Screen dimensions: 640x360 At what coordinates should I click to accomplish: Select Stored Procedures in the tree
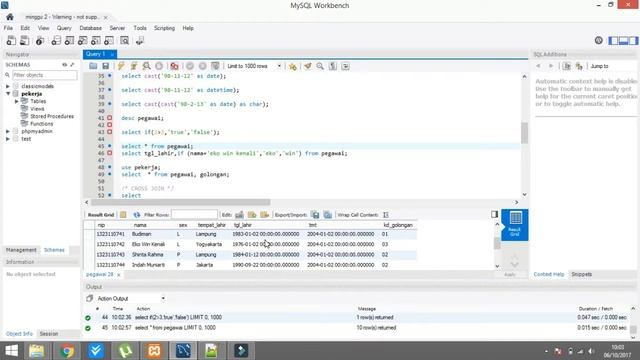52,116
